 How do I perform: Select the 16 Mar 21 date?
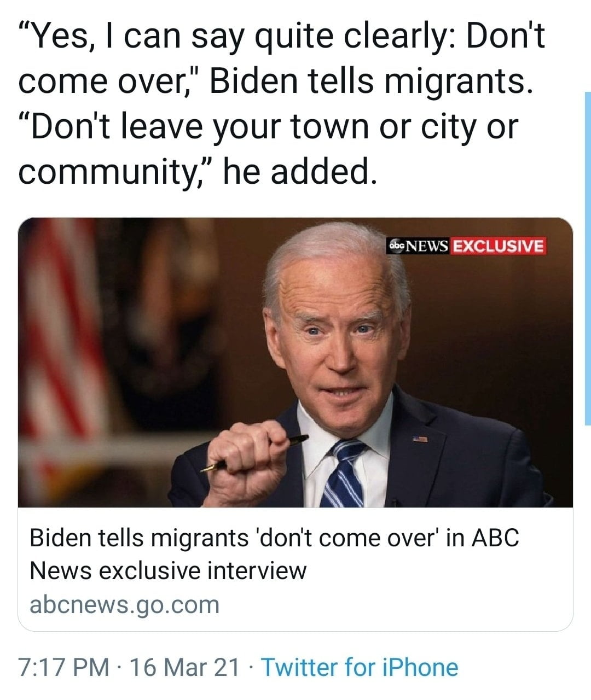click(184, 667)
